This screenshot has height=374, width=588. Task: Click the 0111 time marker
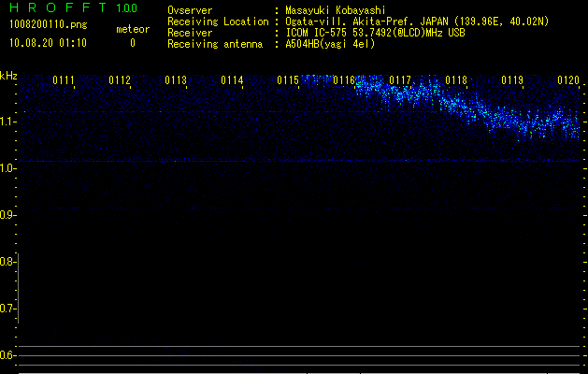point(64,80)
